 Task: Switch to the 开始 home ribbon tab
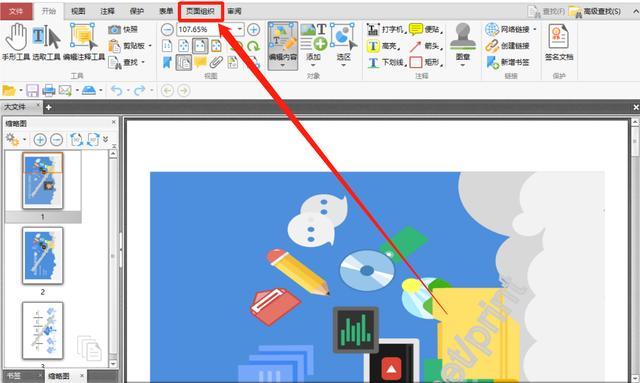[49, 11]
